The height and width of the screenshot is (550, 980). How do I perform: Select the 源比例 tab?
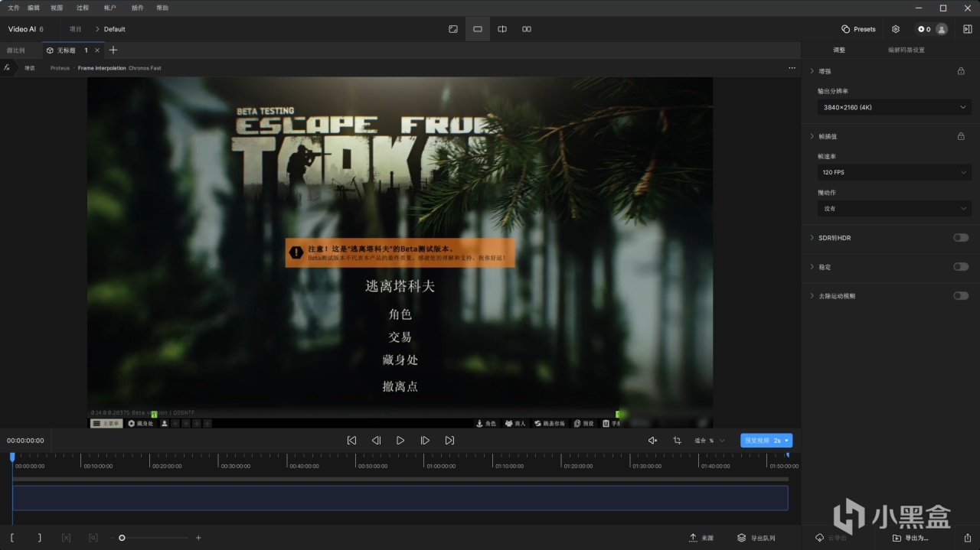16,50
